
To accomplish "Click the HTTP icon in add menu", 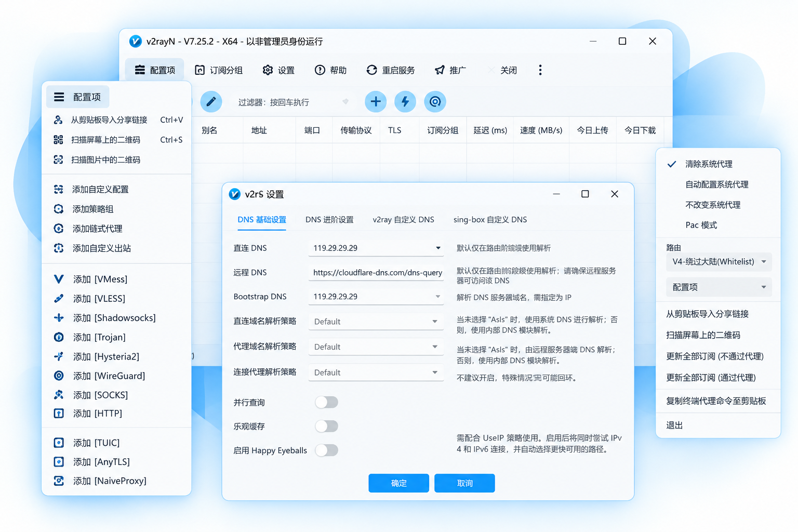I will pyautogui.click(x=59, y=414).
